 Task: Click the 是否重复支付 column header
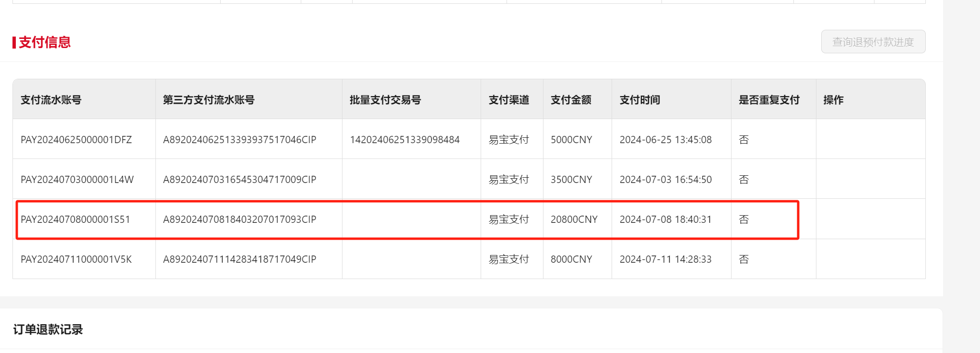769,100
